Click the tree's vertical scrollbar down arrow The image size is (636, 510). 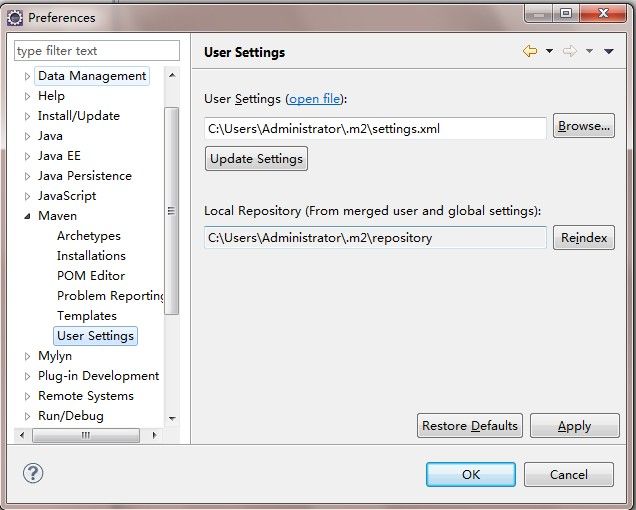[172, 419]
